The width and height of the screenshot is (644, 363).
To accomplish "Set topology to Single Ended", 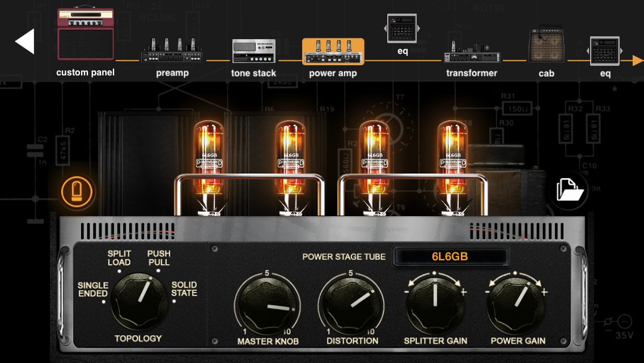I will (94, 290).
